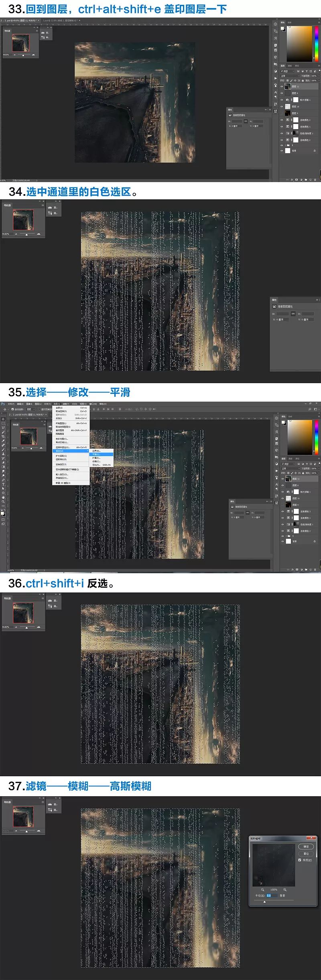The image size is (321, 980).
Task: Hide the 背景 layer via eye icon
Action: (282, 541)
